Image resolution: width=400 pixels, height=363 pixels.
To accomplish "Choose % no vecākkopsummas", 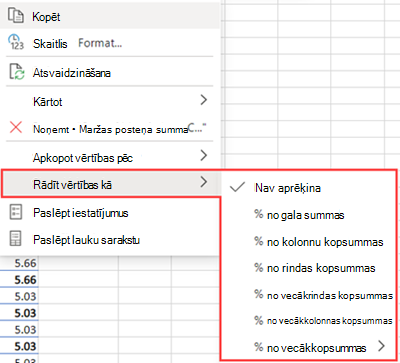I will 309,347.
